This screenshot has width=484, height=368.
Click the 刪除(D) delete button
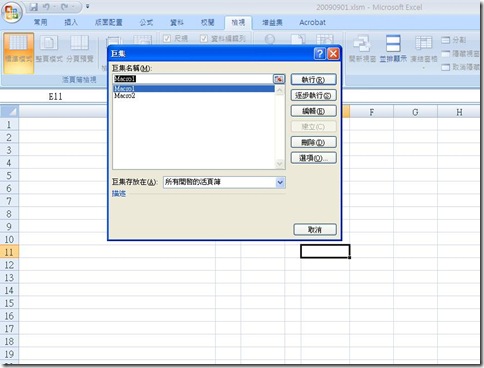pos(313,143)
